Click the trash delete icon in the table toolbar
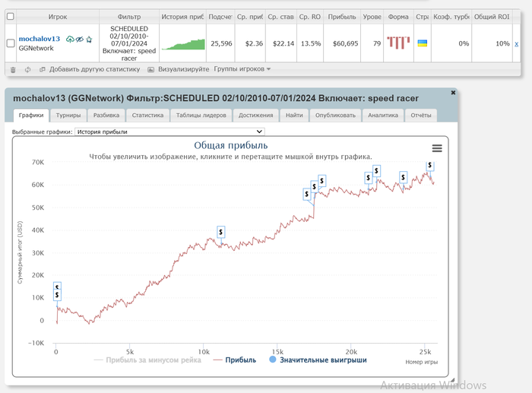This screenshot has height=393, width=532. [13, 70]
